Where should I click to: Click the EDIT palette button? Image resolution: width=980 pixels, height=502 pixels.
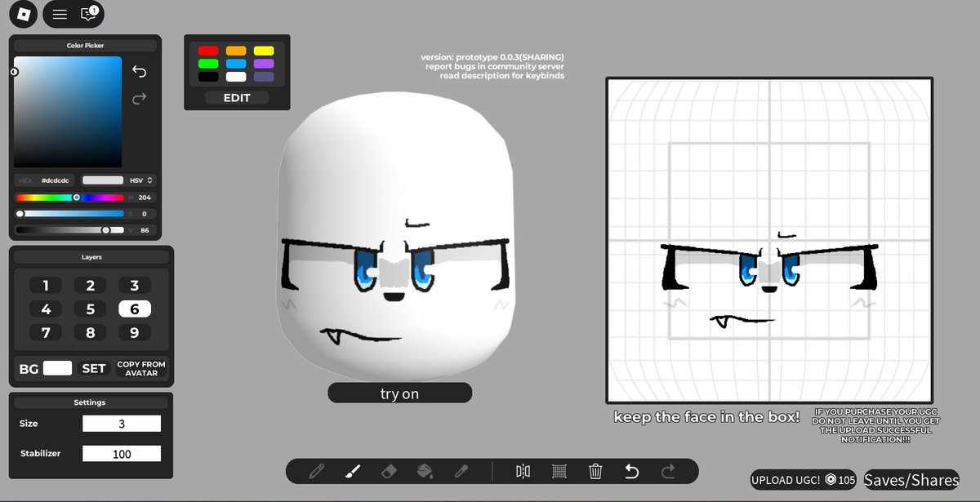click(x=237, y=98)
